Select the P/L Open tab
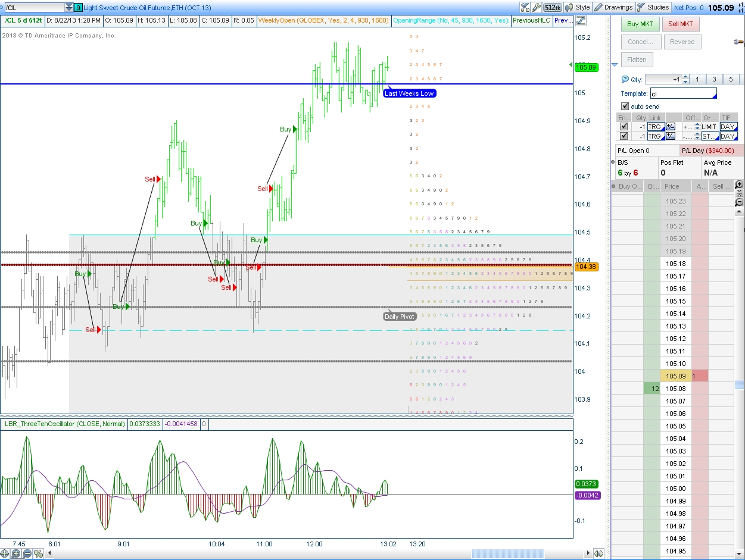Image resolution: width=745 pixels, height=560 pixels. (647, 151)
